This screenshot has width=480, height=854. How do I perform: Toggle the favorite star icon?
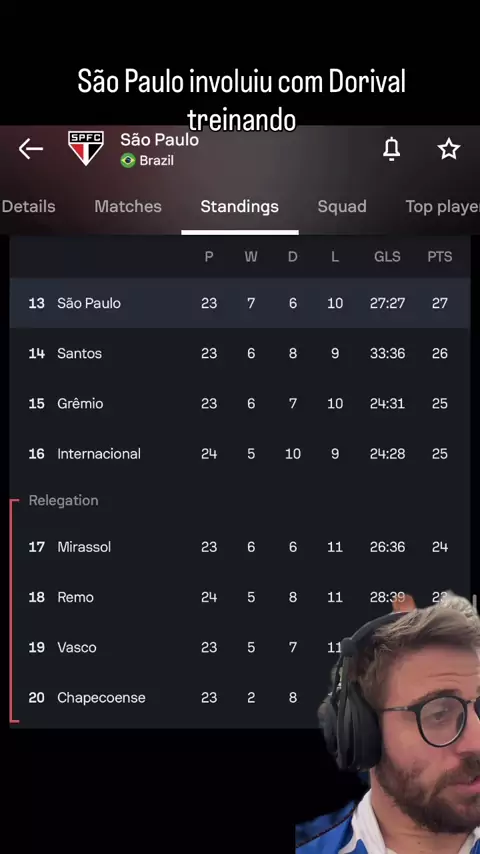tap(449, 149)
